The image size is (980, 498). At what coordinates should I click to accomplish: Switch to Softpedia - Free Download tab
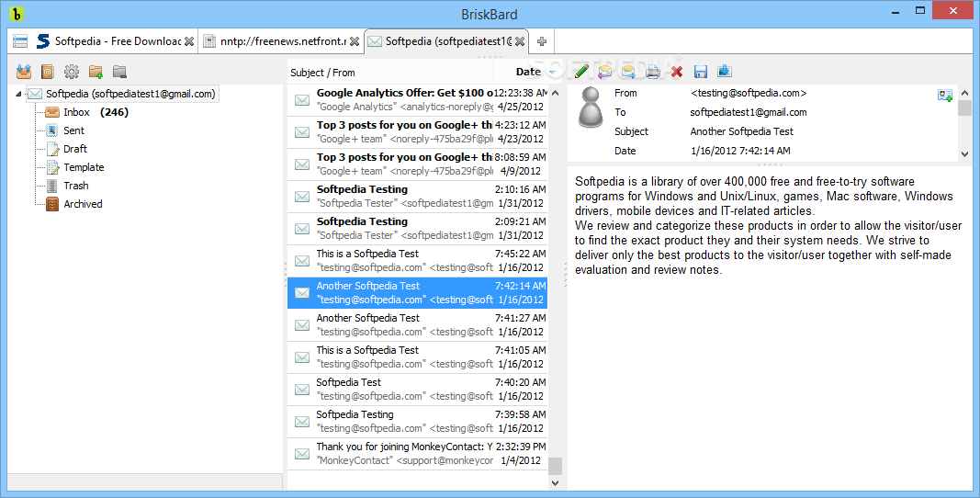click(x=115, y=41)
